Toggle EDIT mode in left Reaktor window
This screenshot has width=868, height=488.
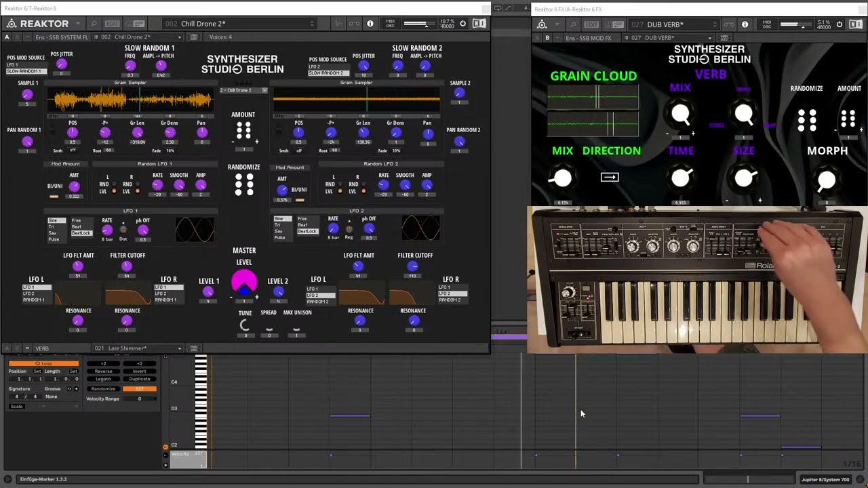point(113,24)
